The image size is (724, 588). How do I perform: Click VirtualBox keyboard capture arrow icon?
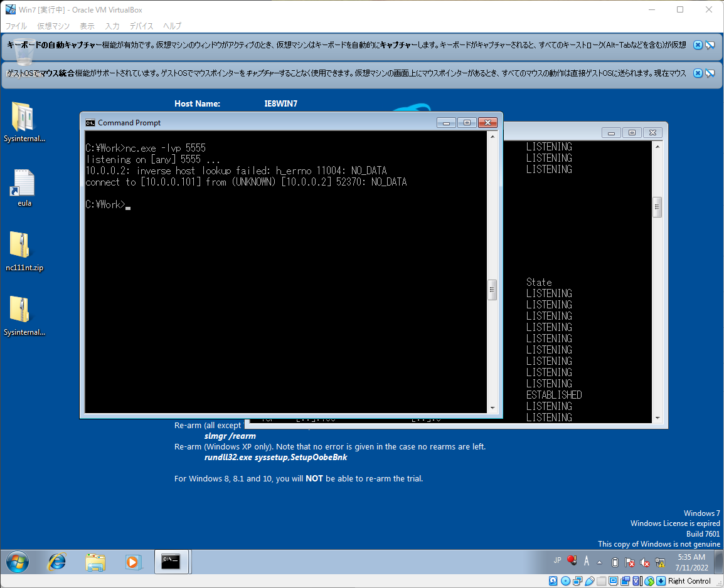[x=661, y=581]
